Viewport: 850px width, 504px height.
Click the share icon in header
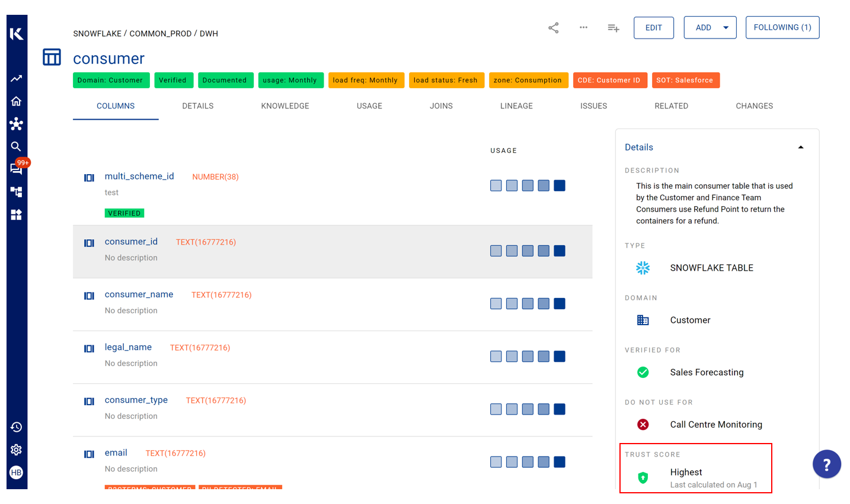tap(553, 28)
